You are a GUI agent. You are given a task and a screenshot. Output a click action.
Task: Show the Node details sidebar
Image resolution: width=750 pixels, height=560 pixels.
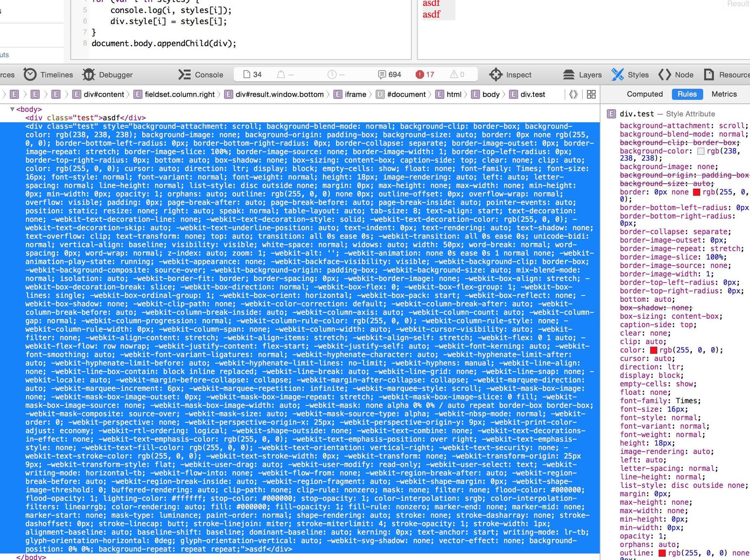point(676,75)
